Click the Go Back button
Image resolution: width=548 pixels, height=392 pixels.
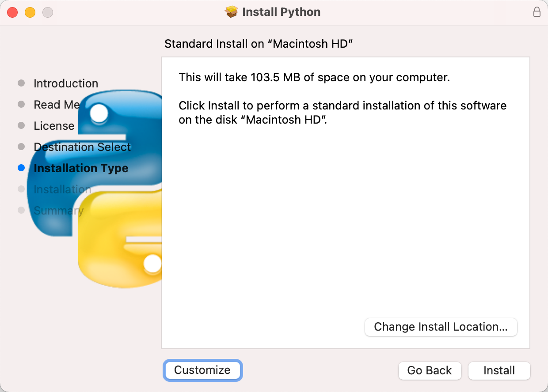pyautogui.click(x=430, y=370)
